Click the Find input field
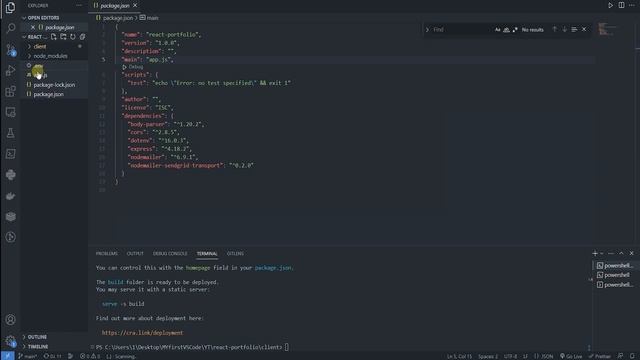Screen dimensions: 640x360 (x=461, y=29)
